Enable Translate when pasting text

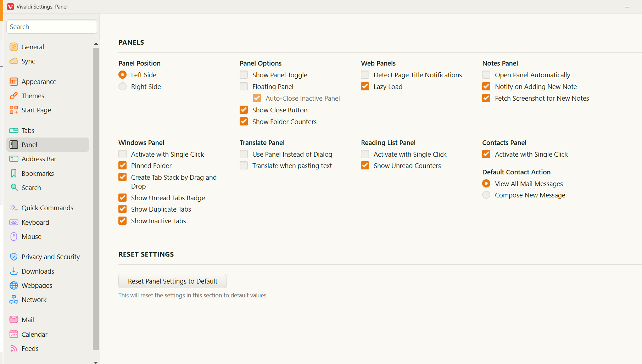(x=244, y=166)
